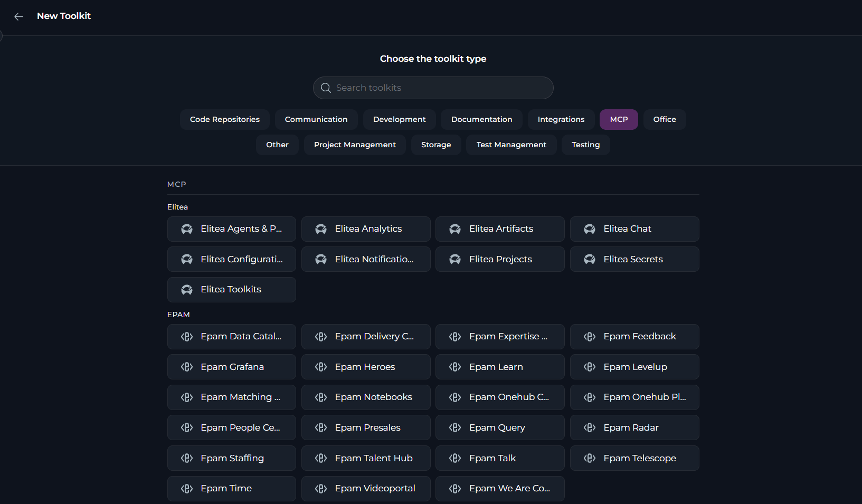Switch to the Communication category
The width and height of the screenshot is (862, 504).
[x=316, y=119]
